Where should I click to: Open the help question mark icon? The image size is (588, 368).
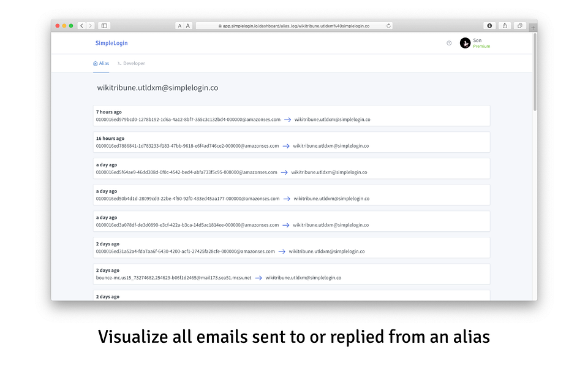(449, 43)
